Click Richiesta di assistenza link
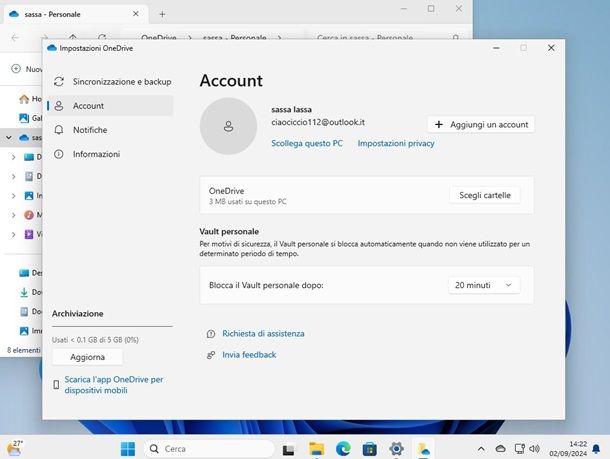This screenshot has width=610, height=459. click(263, 333)
